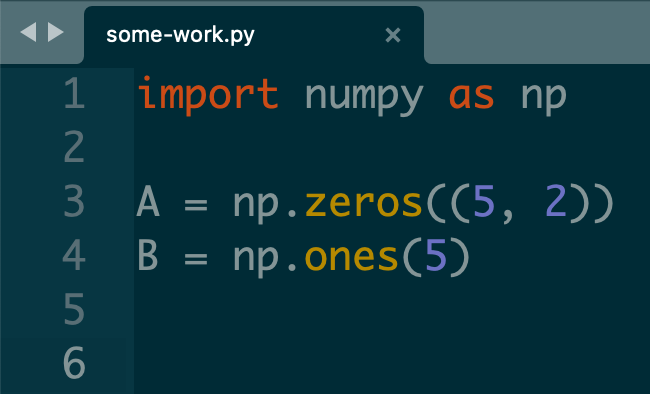
Task: Click the import keyword
Action: 208,95
